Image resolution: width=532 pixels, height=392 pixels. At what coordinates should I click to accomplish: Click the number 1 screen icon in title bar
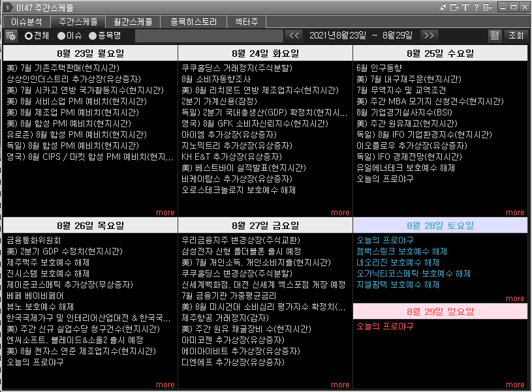(x=7, y=7)
